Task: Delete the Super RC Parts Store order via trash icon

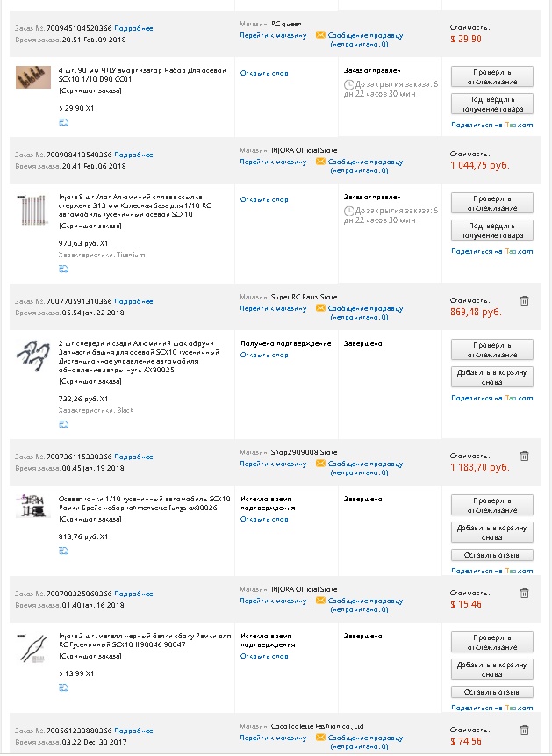Action: click(524, 300)
